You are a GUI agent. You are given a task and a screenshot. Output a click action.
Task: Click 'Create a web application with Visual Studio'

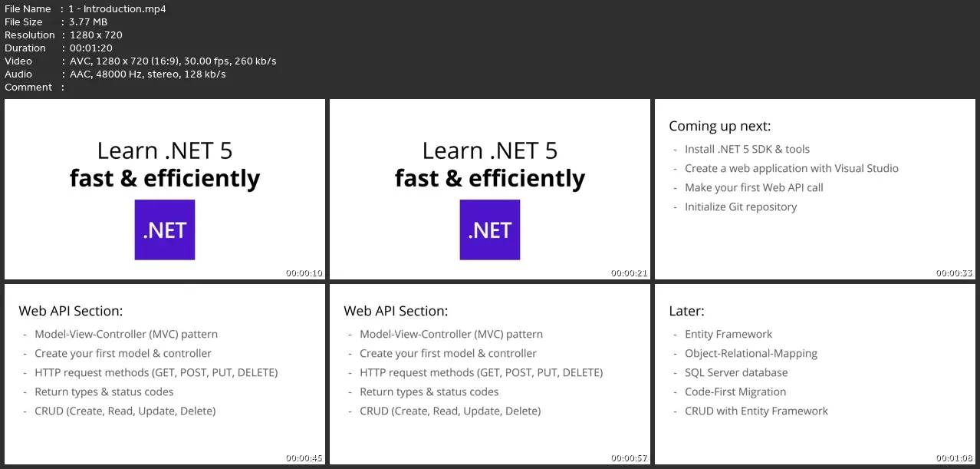(791, 168)
